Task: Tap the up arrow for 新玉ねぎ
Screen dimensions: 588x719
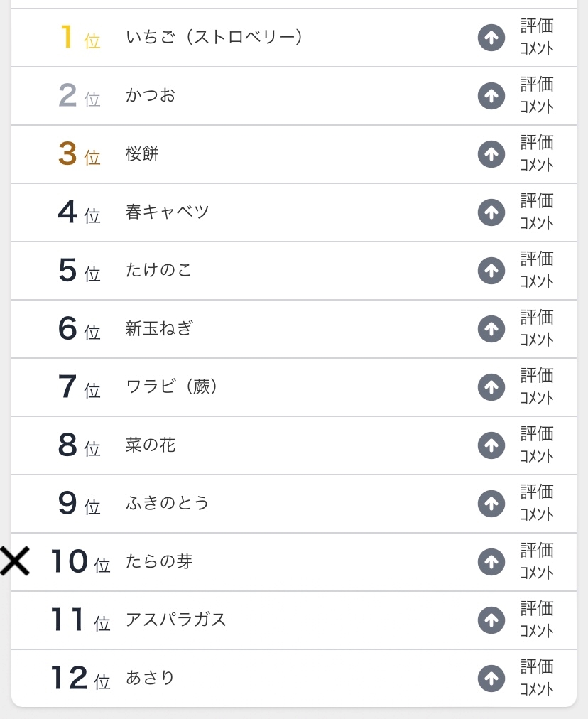Action: pyautogui.click(x=491, y=329)
